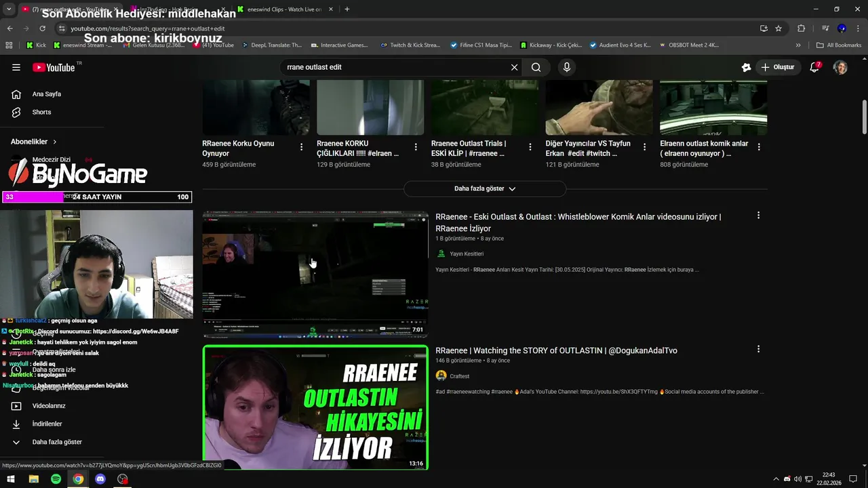Show hidden system tray icons

pos(776,479)
